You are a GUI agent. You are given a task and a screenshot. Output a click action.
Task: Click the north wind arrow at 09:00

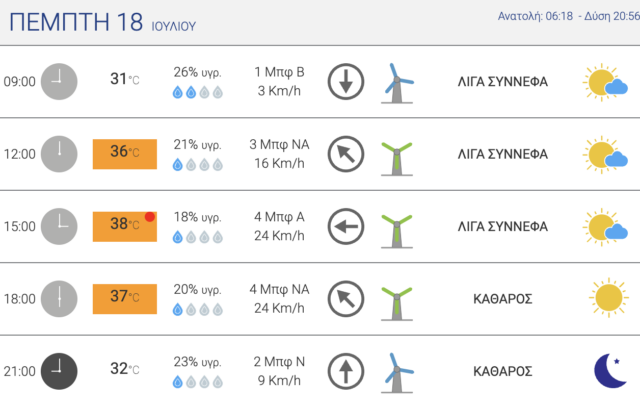(346, 81)
